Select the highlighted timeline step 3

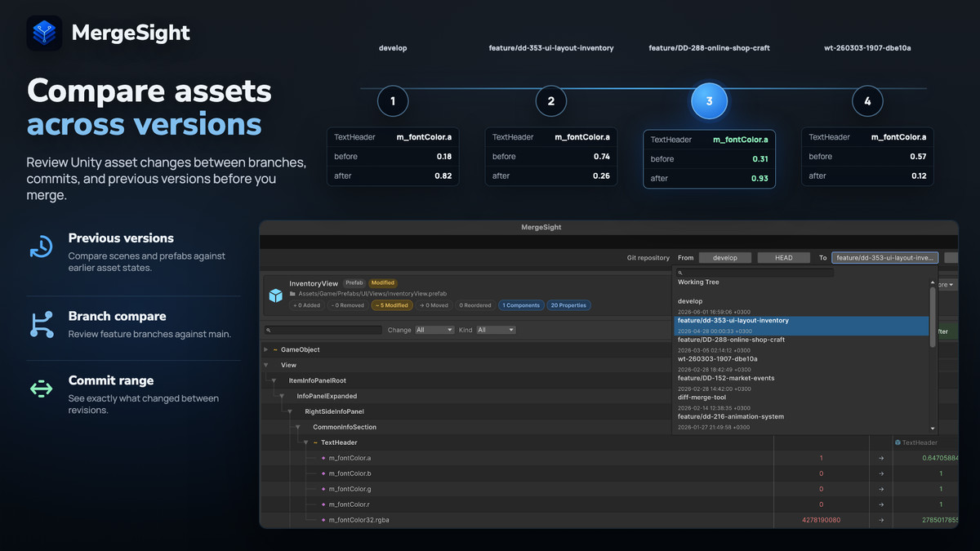[709, 101]
